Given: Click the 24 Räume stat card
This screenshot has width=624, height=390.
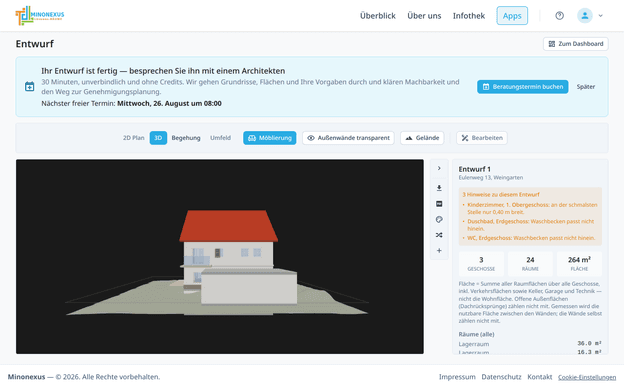Looking at the screenshot, I should pos(530,263).
